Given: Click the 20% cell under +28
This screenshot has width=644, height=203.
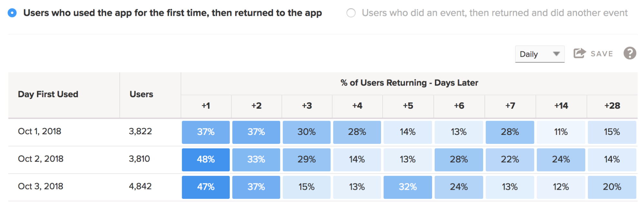Looking at the screenshot, I should [612, 187].
